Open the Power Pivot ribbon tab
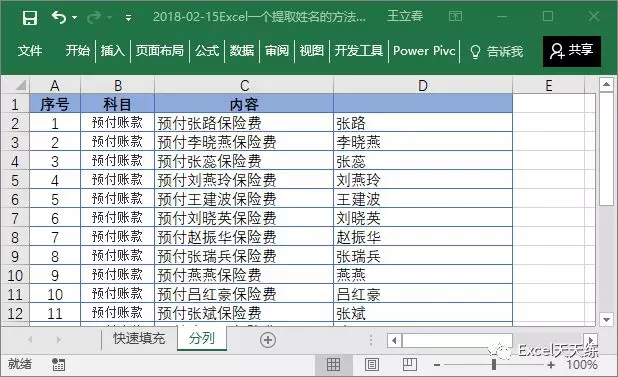The width and height of the screenshot is (618, 377). coord(424,50)
